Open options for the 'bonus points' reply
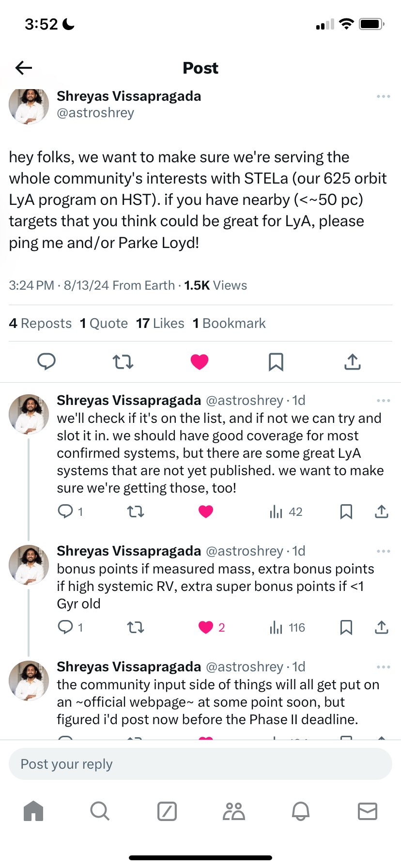401x868 pixels. coord(383,551)
